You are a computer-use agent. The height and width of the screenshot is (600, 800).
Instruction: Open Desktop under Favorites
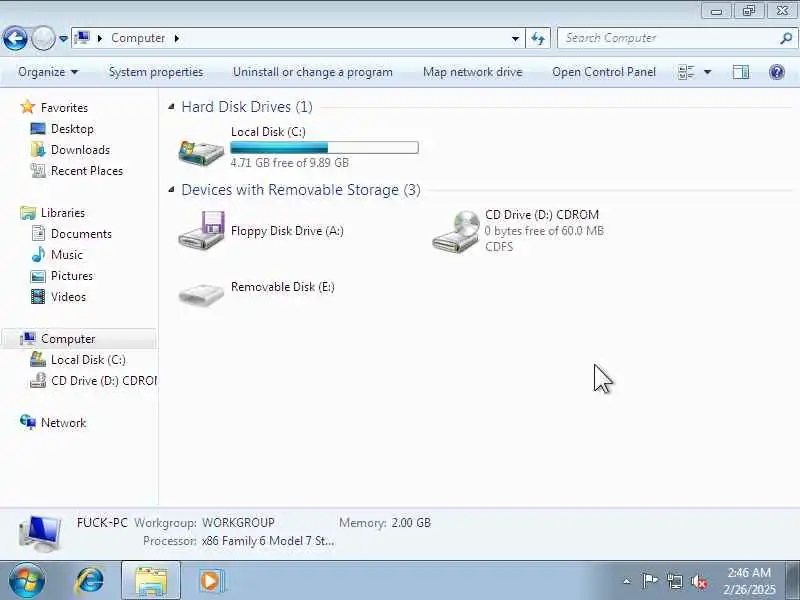(72, 129)
